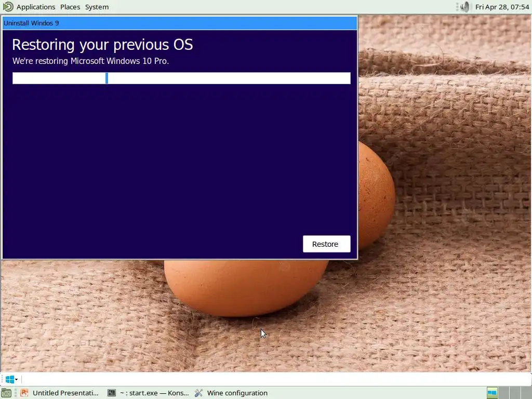Click the Restore button
The height and width of the screenshot is (399, 532).
click(326, 244)
